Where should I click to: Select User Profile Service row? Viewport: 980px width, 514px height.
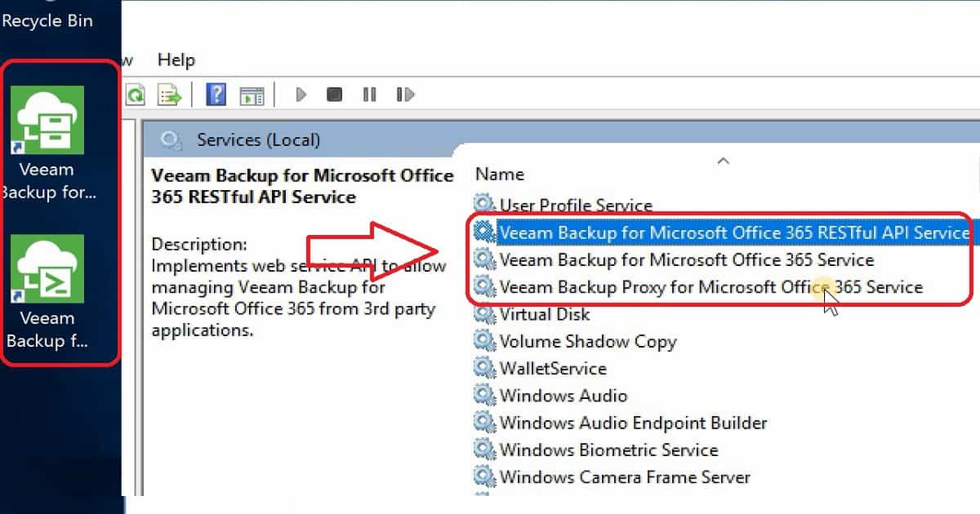pos(576,205)
